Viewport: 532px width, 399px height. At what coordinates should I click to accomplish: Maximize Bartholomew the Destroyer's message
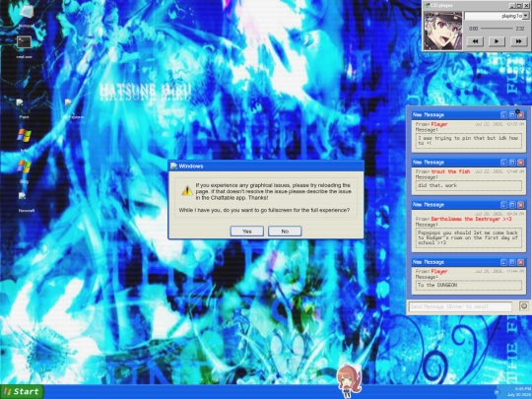click(512, 205)
